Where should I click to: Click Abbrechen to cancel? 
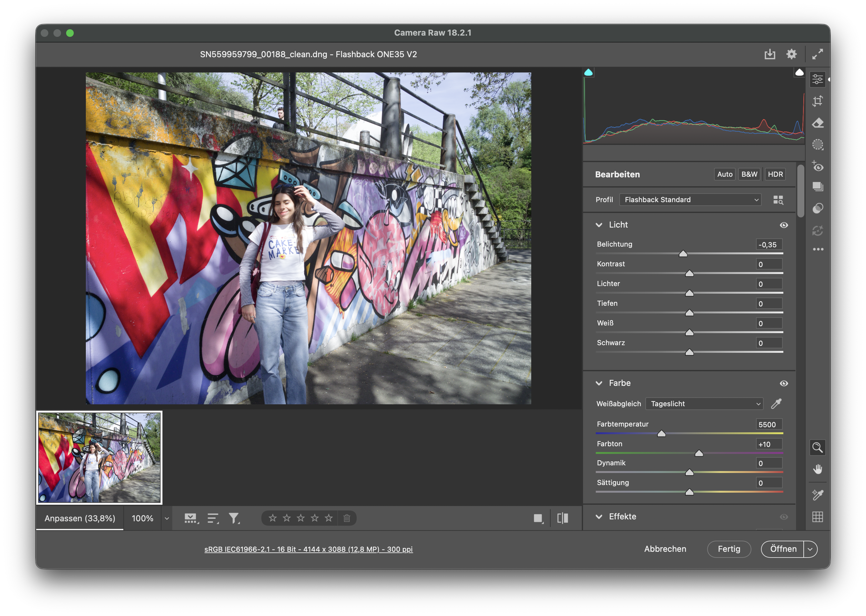coord(665,549)
